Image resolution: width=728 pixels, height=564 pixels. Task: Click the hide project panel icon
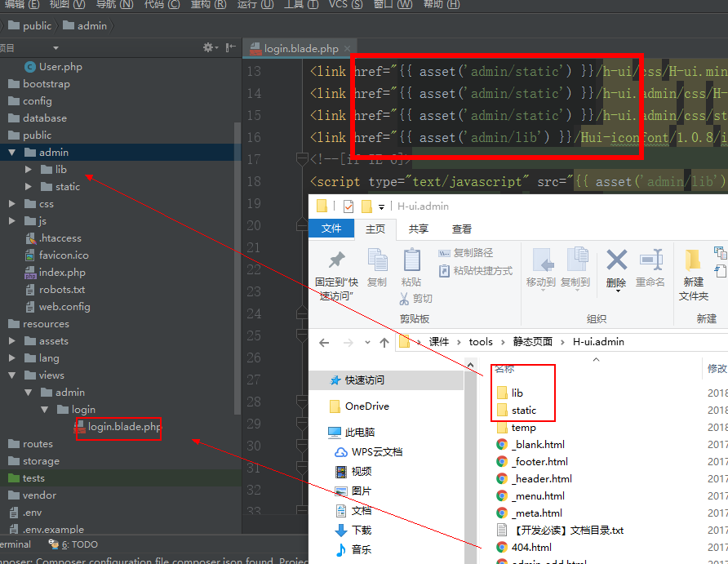pyautogui.click(x=231, y=48)
